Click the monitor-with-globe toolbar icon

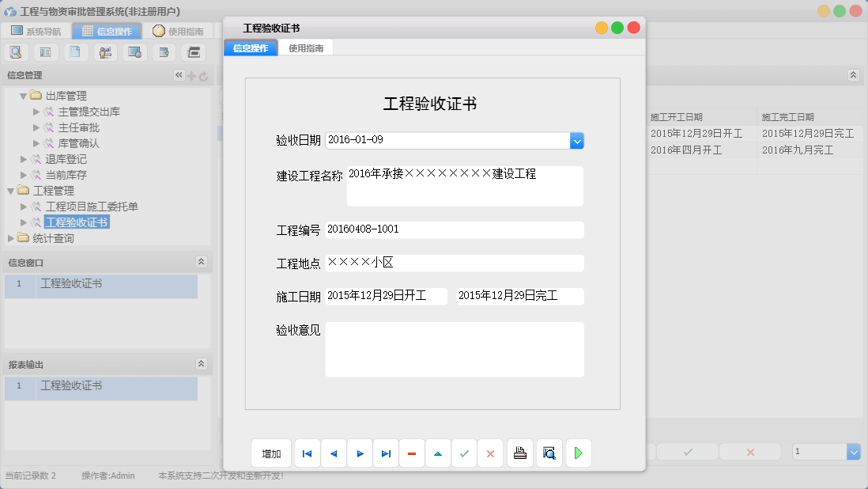click(x=134, y=51)
